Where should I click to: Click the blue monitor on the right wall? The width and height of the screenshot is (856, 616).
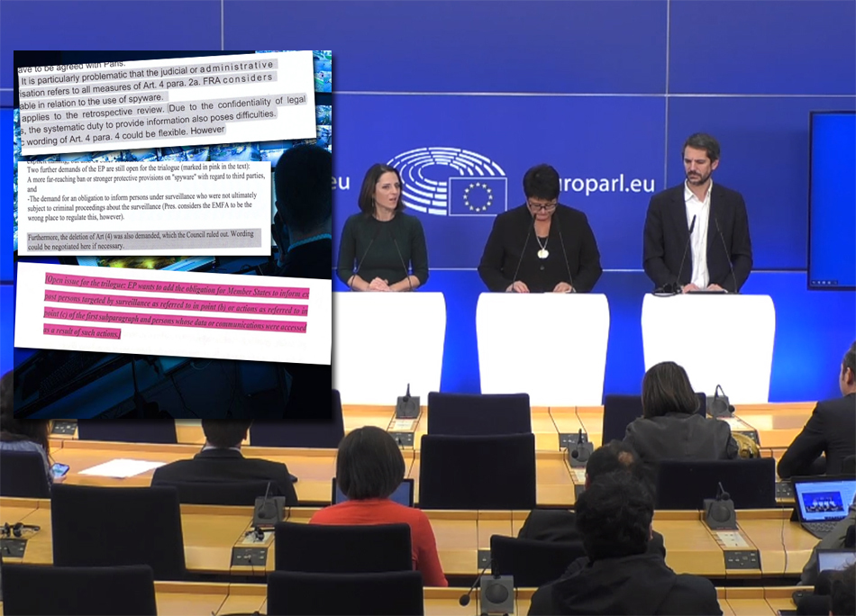[831, 198]
